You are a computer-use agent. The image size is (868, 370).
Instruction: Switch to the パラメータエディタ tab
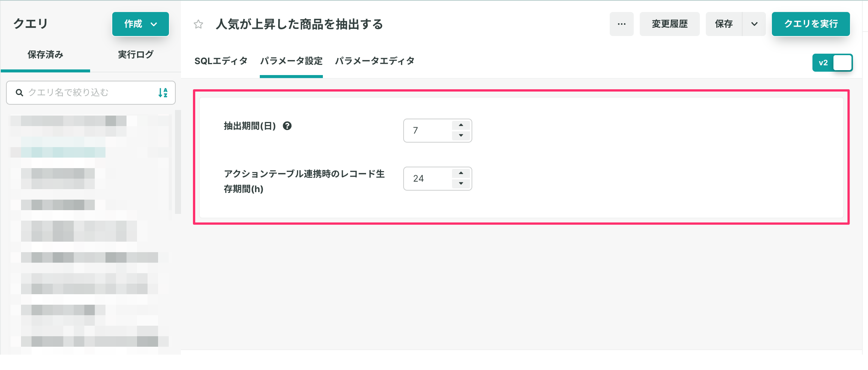pos(375,61)
